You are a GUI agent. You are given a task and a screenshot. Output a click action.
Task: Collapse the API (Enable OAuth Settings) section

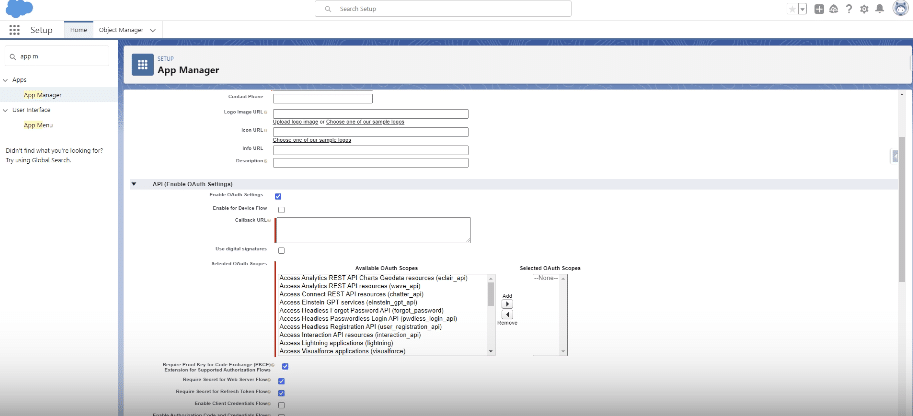[134, 184]
